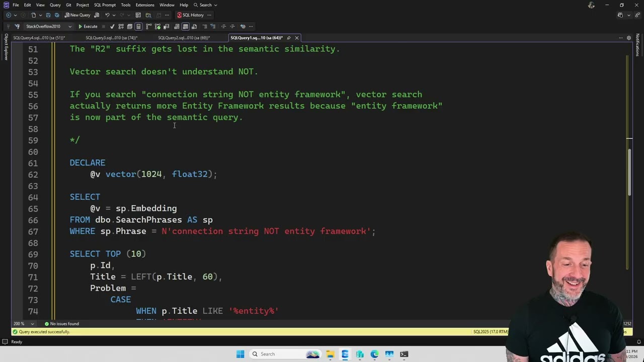Click the decrease indent icon
The width and height of the screenshot is (644, 362).
click(x=223, y=26)
